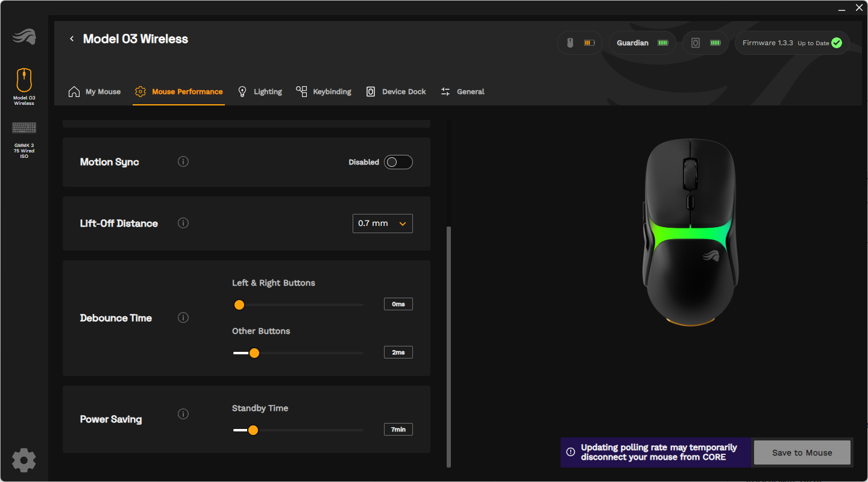The image size is (868, 482).
Task: Open the Keybinding tab
Action: [324, 92]
